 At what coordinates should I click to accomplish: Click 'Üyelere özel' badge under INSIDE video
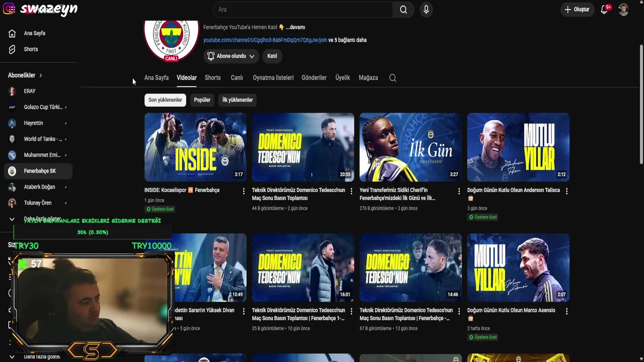(x=159, y=209)
